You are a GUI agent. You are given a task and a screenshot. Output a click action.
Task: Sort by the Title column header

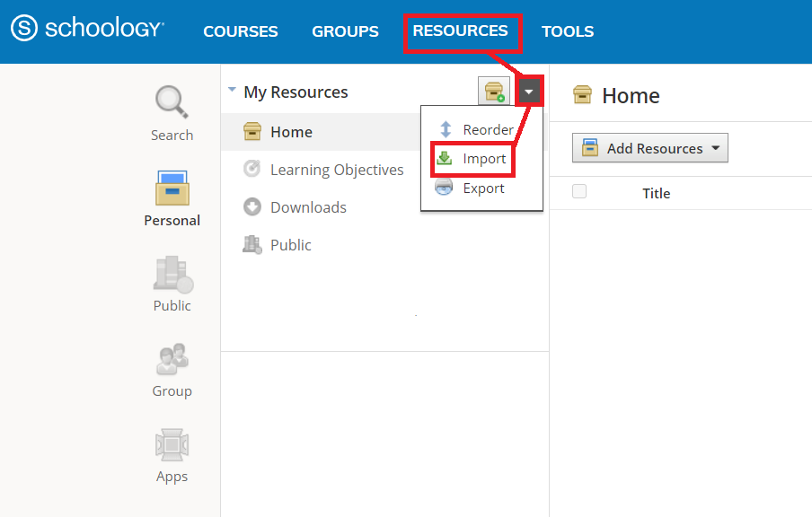[656, 193]
